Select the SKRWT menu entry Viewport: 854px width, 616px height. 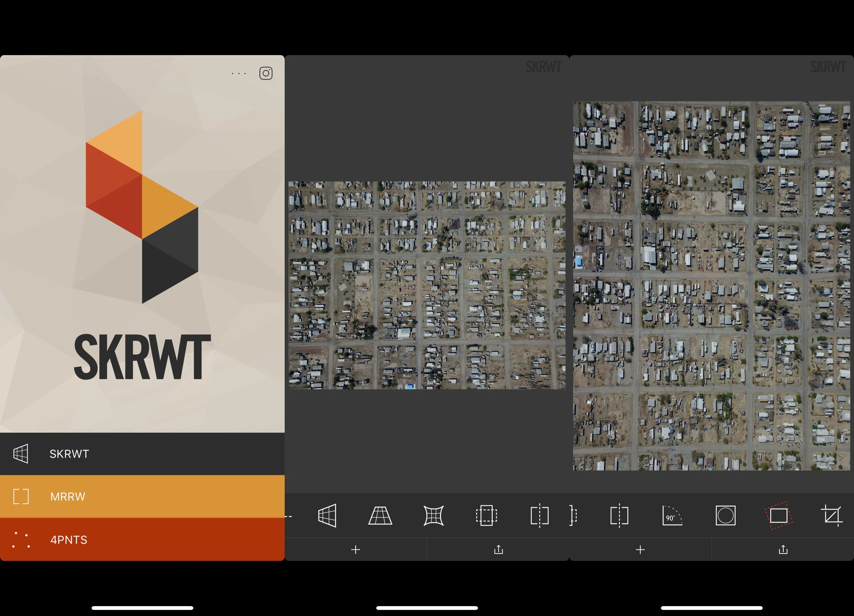coord(142,454)
